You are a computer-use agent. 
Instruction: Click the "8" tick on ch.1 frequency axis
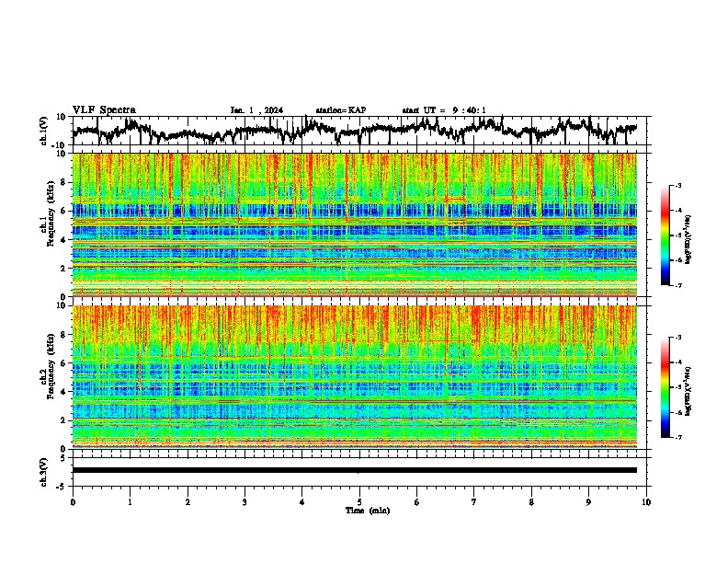tap(63, 182)
